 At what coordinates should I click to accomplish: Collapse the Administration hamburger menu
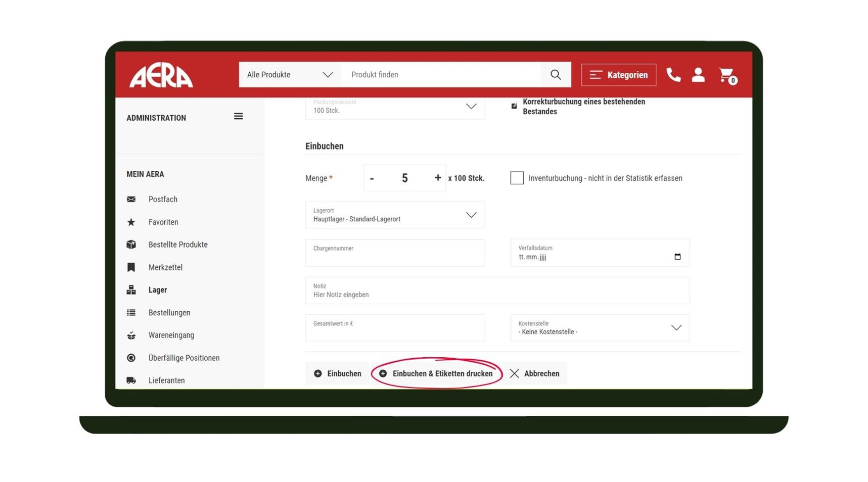239,117
